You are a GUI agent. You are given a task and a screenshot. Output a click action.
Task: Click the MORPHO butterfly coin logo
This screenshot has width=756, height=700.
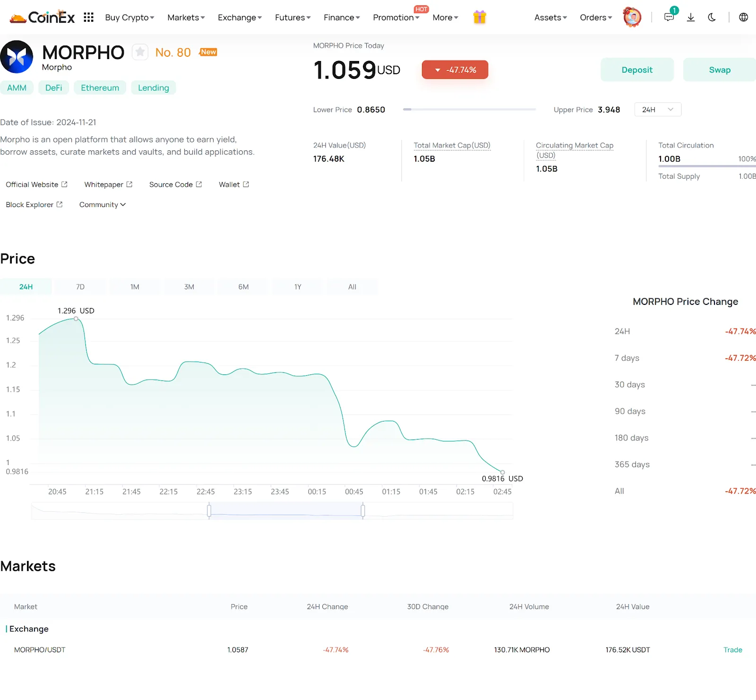pyautogui.click(x=17, y=57)
